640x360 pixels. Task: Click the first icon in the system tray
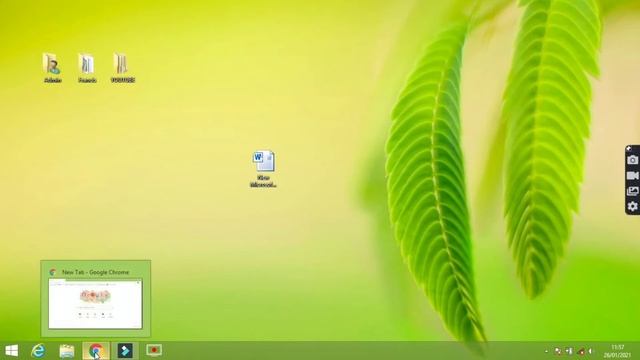coord(558,351)
